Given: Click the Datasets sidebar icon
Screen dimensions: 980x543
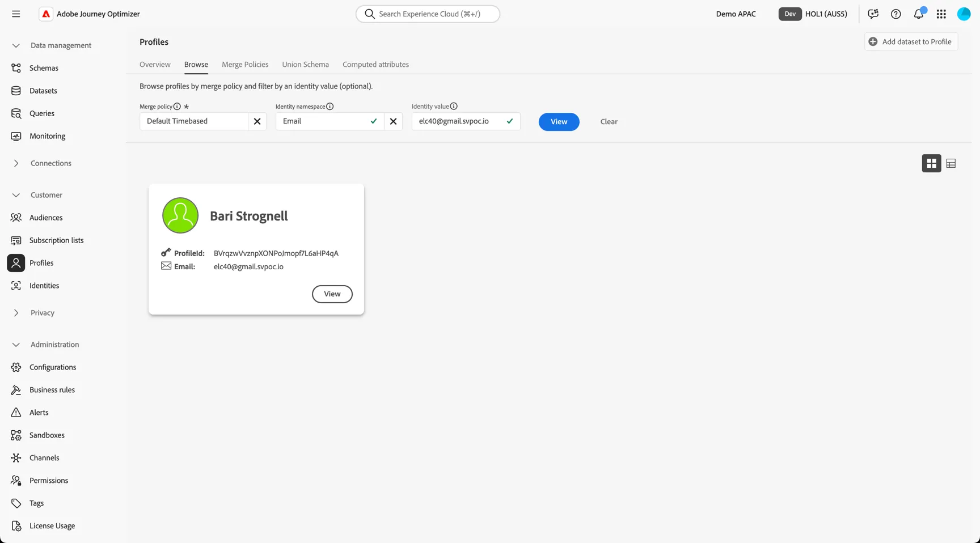Looking at the screenshot, I should 16,91.
